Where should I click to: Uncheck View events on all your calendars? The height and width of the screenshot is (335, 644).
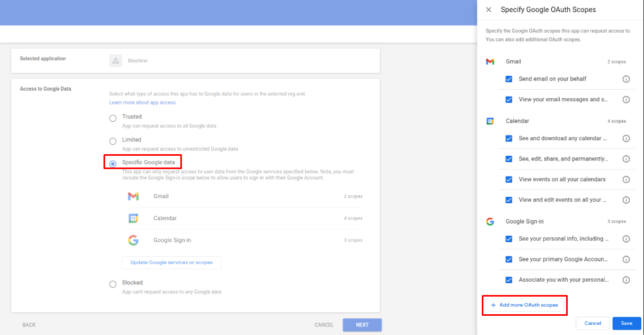(509, 180)
